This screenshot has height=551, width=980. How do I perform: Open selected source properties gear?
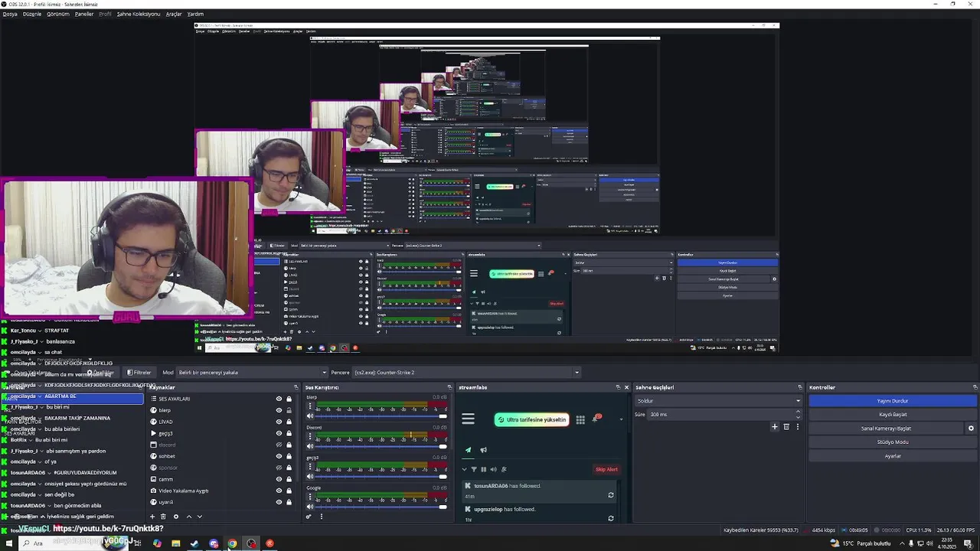point(175,517)
